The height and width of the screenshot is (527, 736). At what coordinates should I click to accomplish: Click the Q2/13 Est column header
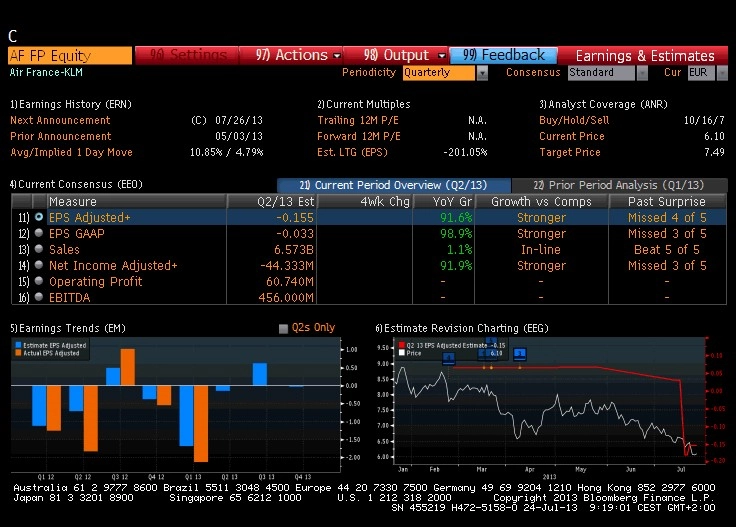[x=272, y=201]
